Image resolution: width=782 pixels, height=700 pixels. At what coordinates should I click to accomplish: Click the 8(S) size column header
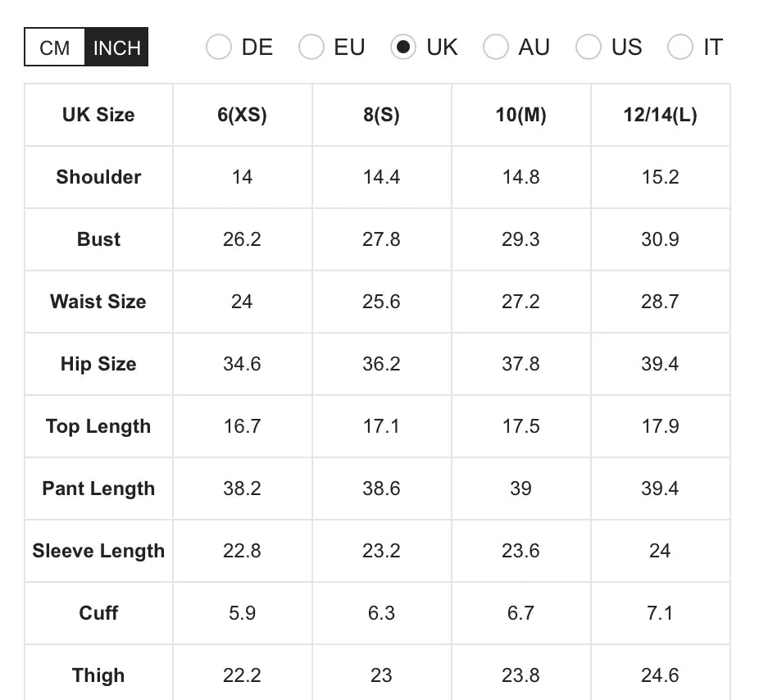(x=381, y=115)
